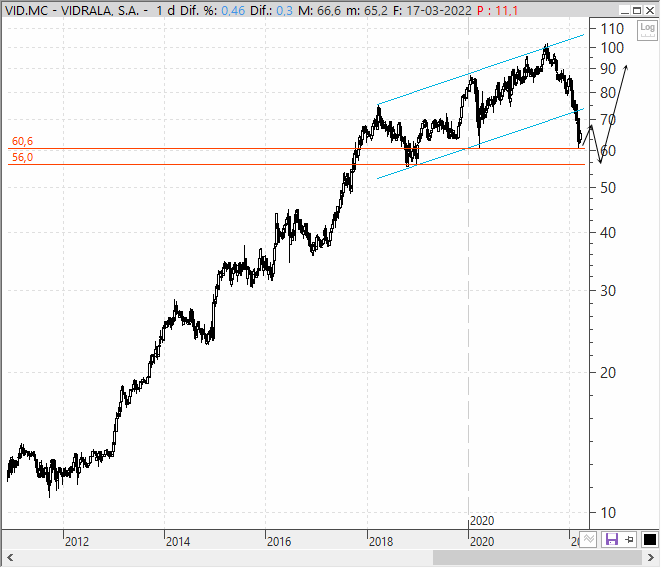This screenshot has height=568, width=661.
Task: Click the scroll right arrow
Action: tap(651, 558)
